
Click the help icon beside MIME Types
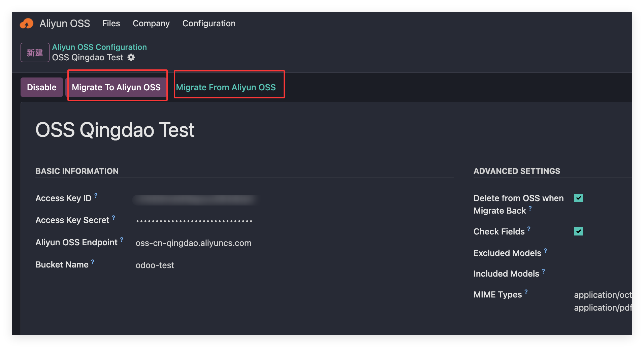click(526, 292)
